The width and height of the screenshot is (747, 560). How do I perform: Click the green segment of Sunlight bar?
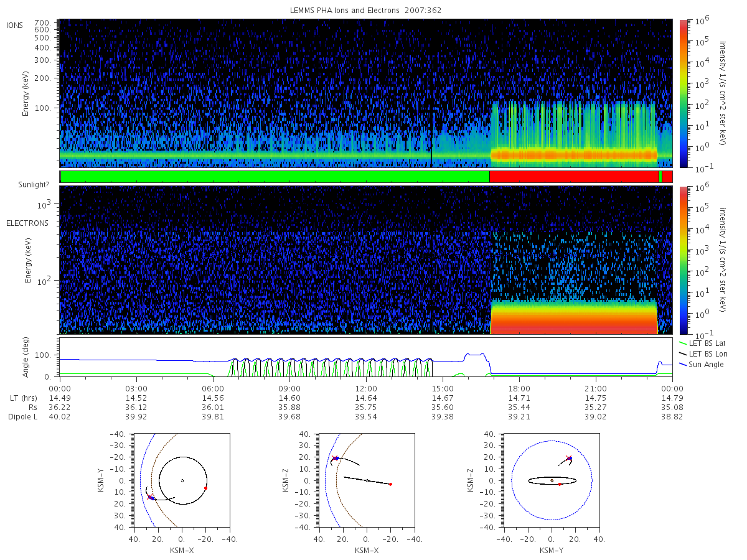click(275, 177)
